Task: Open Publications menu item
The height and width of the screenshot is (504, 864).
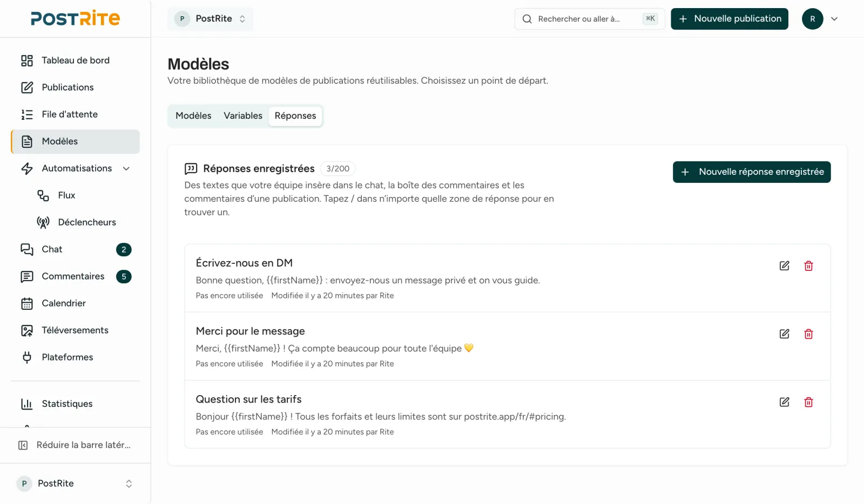Action: (75, 87)
